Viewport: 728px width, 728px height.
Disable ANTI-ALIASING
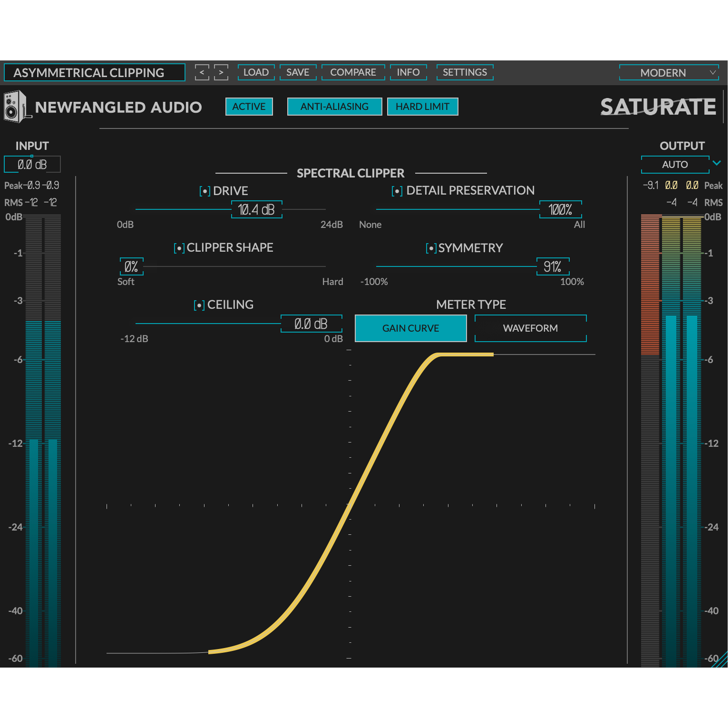point(334,107)
